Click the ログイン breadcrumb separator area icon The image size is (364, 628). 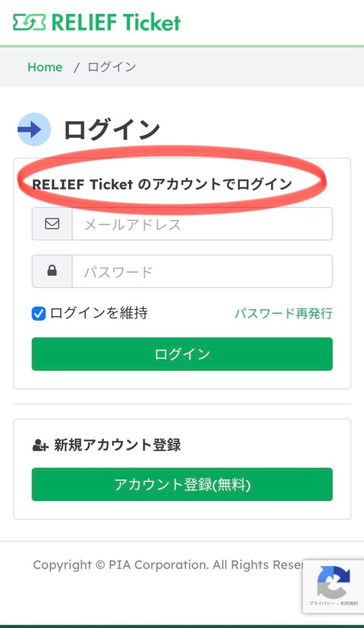coord(76,67)
